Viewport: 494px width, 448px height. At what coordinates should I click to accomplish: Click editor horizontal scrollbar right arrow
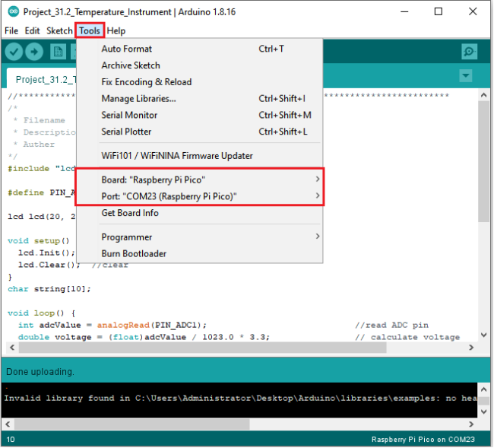pyautogui.click(x=471, y=347)
